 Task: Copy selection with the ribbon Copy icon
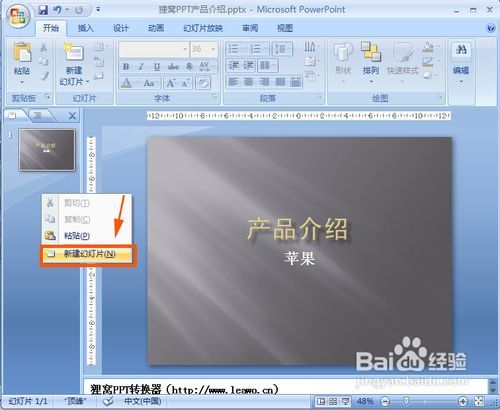click(x=44, y=61)
